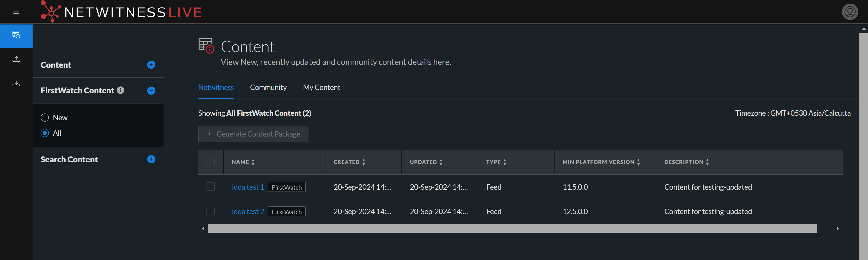Check the select-all header checkbox
Viewport: 868px width, 260px height.
[x=211, y=162]
